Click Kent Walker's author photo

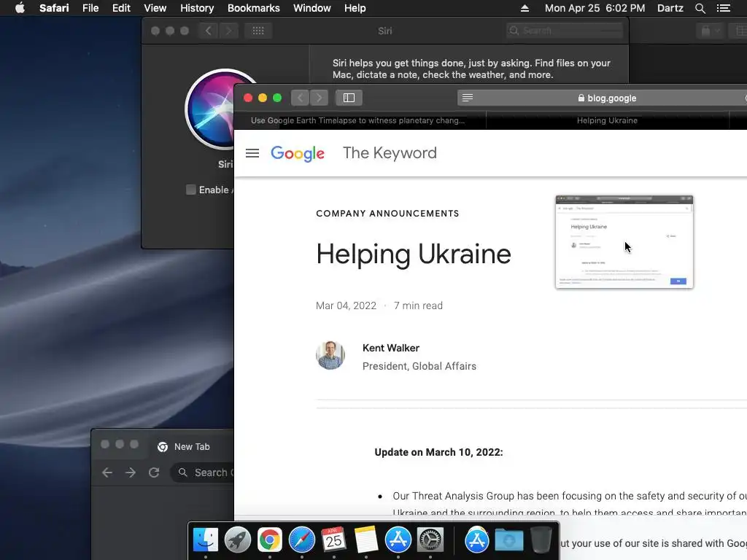pyautogui.click(x=330, y=355)
